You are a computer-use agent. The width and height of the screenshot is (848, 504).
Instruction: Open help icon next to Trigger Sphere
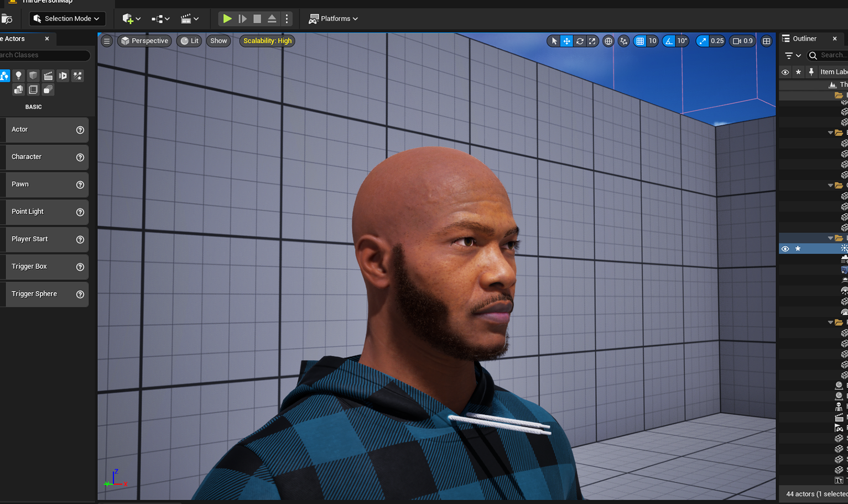point(80,294)
